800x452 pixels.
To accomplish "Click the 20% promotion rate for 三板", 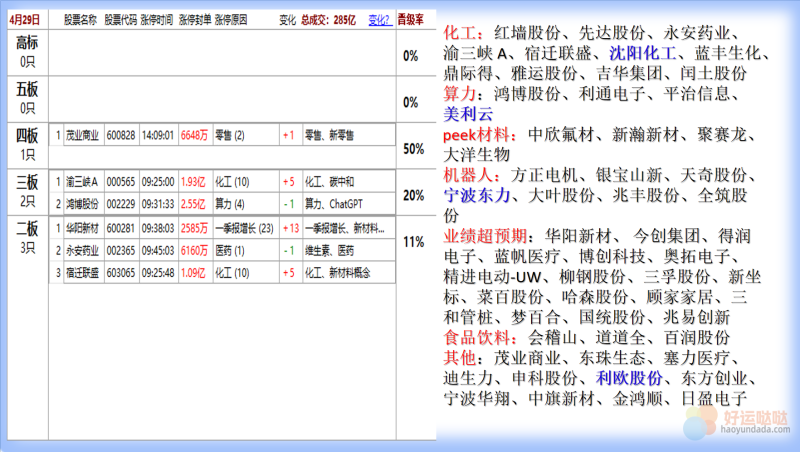I will (x=413, y=195).
